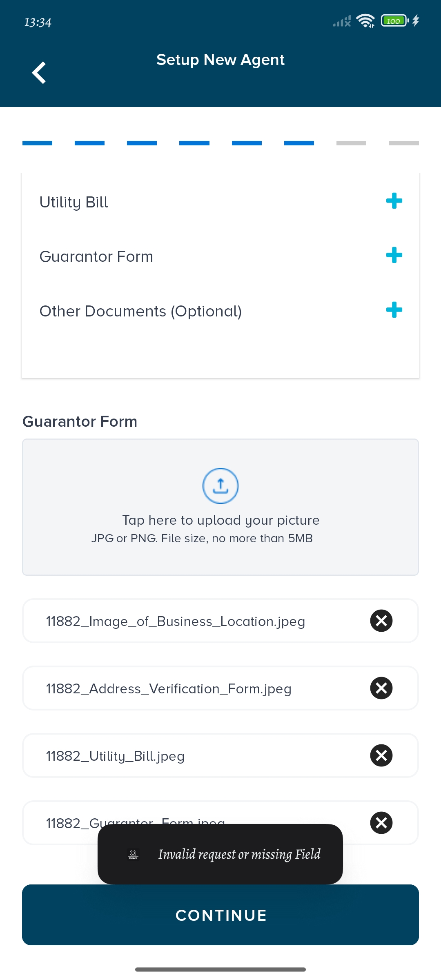The image size is (441, 980).
Task: Delete the 11882_Utility_Bill.jpeg attachment
Action: [x=381, y=755]
